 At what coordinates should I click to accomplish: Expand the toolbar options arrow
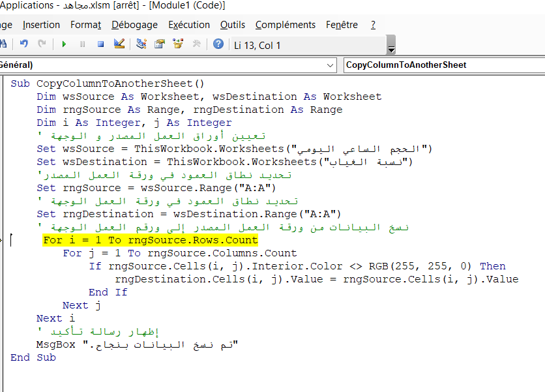pos(391,50)
